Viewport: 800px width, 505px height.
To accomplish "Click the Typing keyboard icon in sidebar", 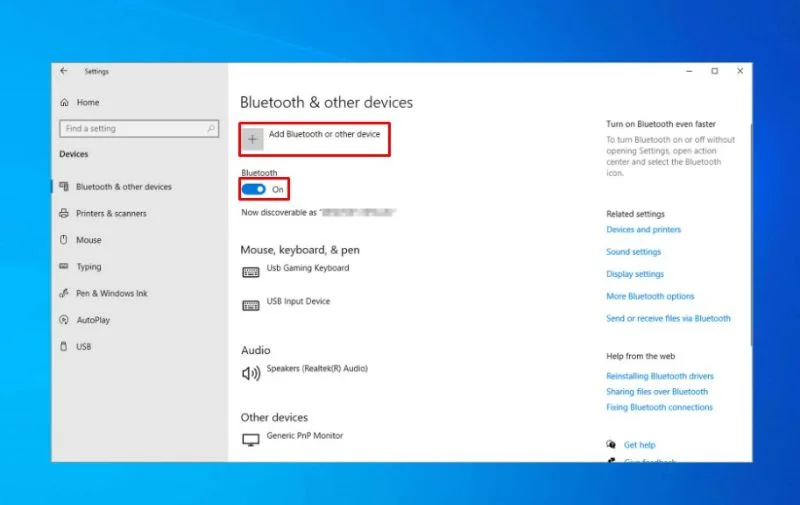I will pyautogui.click(x=64, y=266).
